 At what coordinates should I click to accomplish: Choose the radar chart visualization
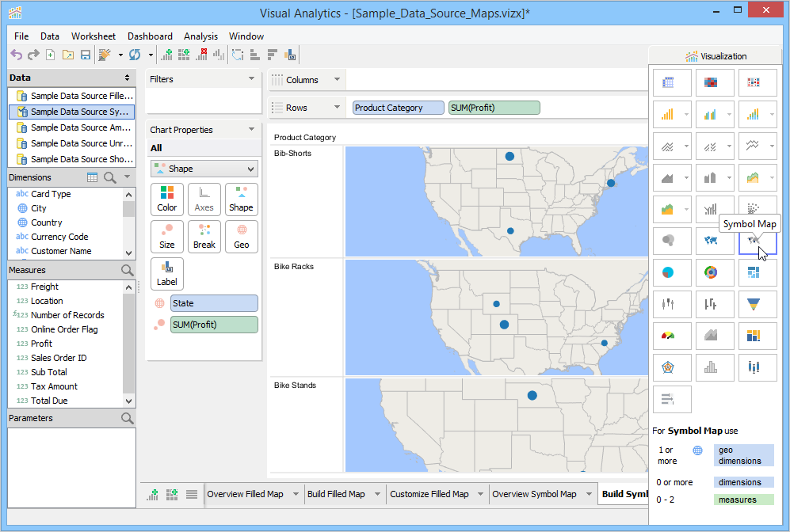pos(668,367)
